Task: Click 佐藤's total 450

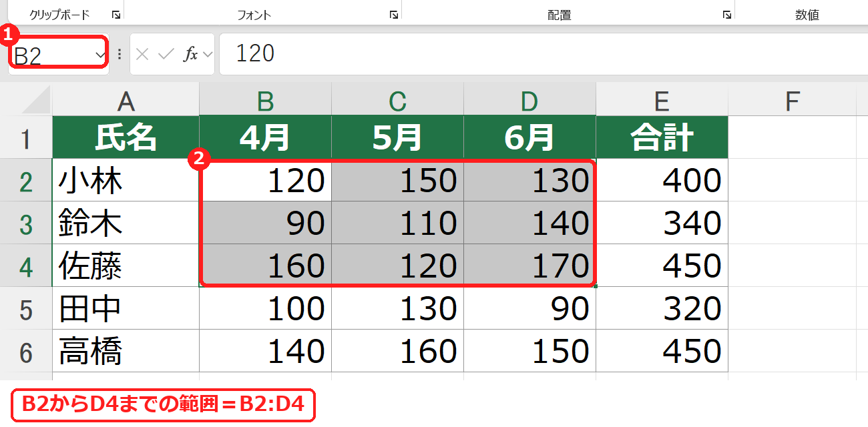Action: (x=662, y=266)
